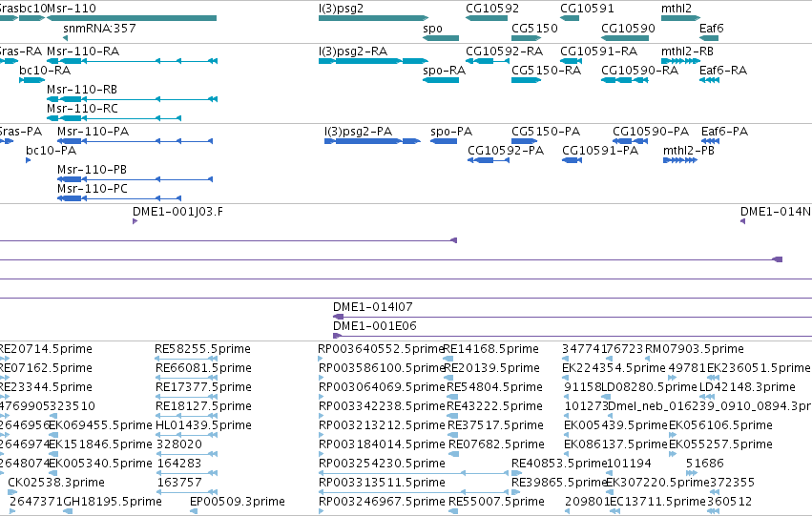
Task: Click the RE58255.5prime EST label
Action: tap(202, 349)
